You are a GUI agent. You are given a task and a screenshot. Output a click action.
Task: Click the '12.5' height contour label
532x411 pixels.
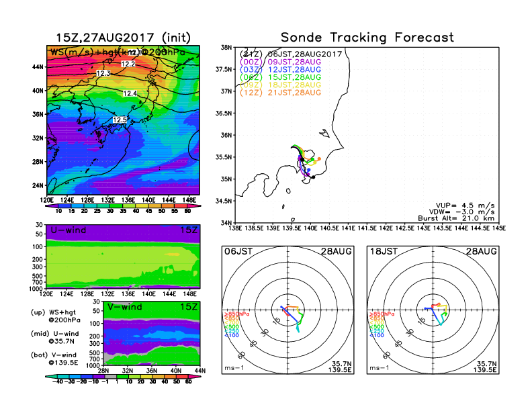120,120
